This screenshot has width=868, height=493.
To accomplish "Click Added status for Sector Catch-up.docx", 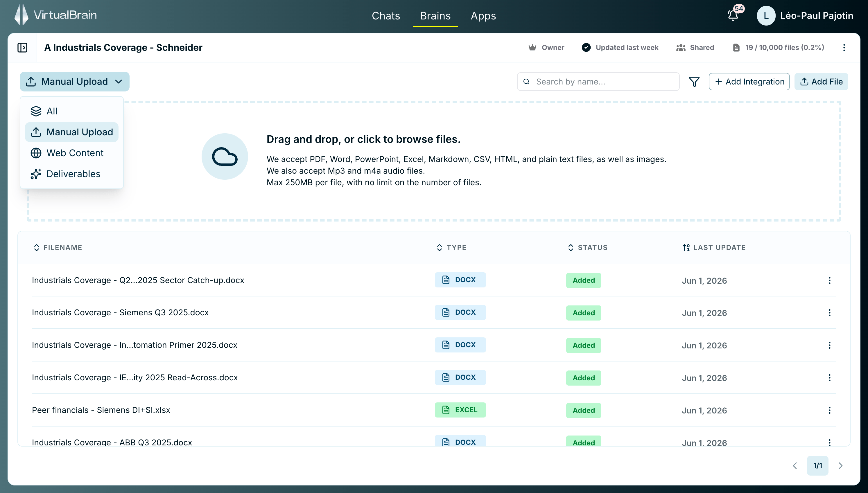I will (x=584, y=280).
